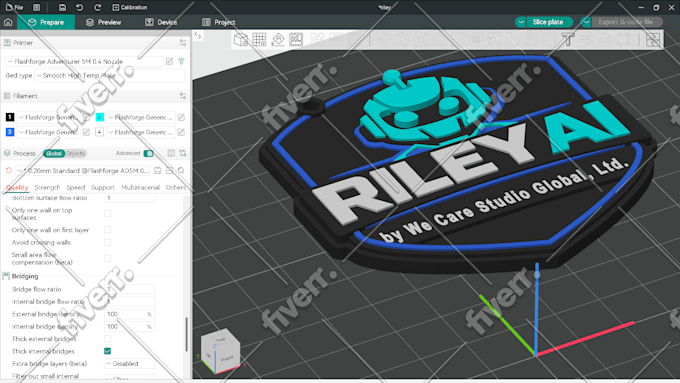Enable Small area flow compensation checkbox
The image size is (680, 383).
click(x=108, y=258)
